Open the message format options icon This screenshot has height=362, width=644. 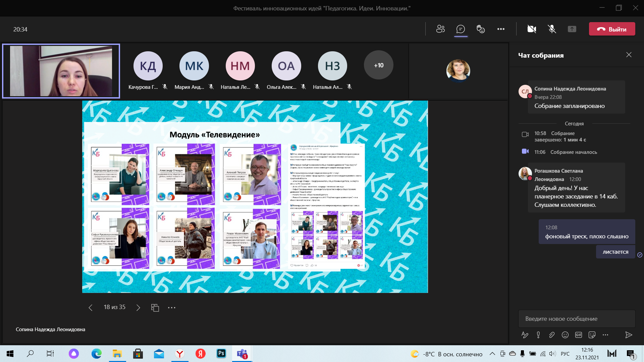(x=525, y=335)
